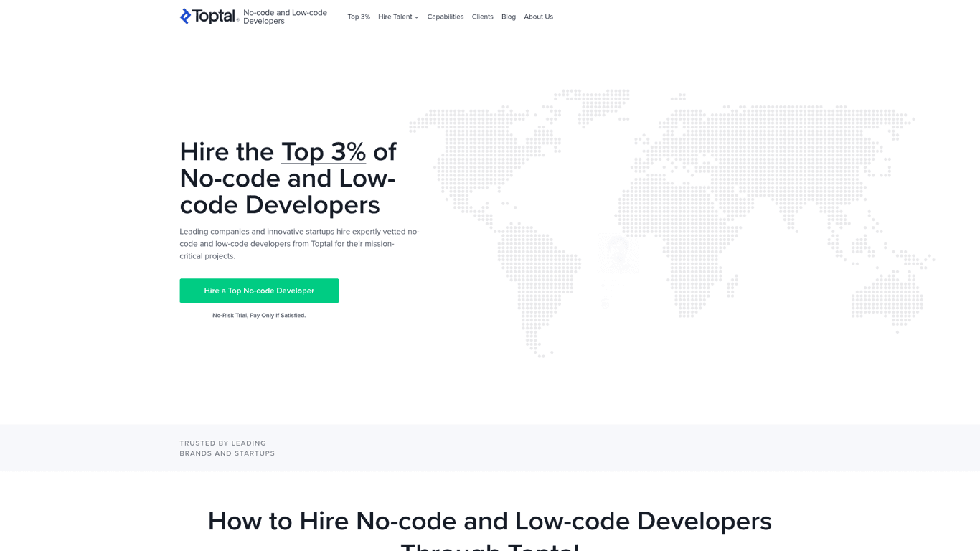Click the How to Hire No-code Developers heading
The width and height of the screenshot is (980, 551).
(x=489, y=522)
